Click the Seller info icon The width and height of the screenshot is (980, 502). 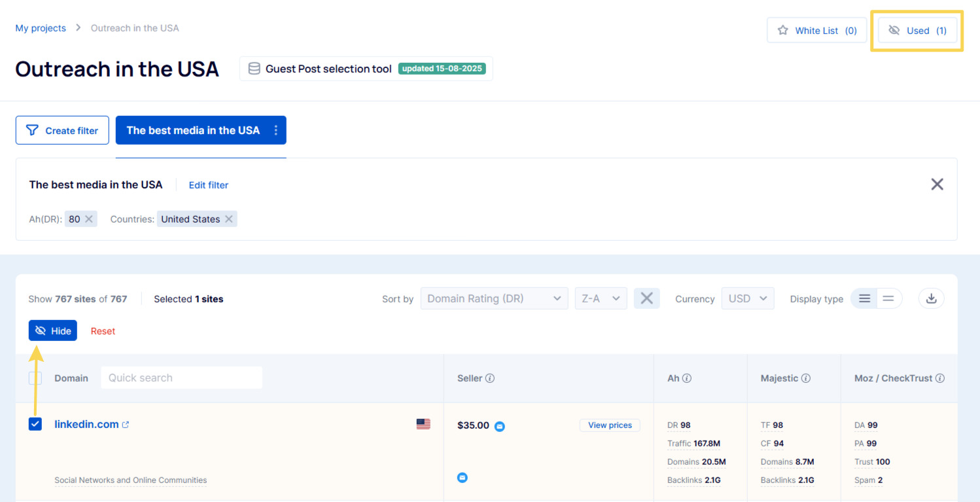[x=490, y=378]
